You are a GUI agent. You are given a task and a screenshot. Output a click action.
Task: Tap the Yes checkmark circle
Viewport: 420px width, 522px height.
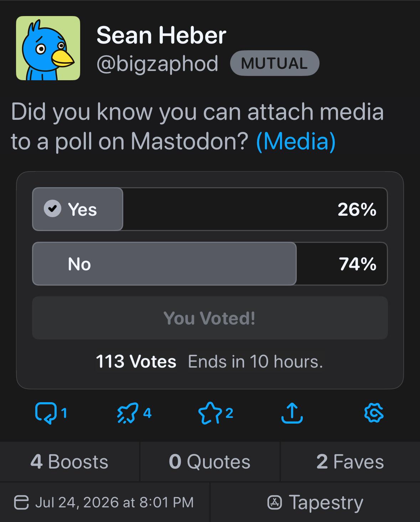[x=52, y=208]
